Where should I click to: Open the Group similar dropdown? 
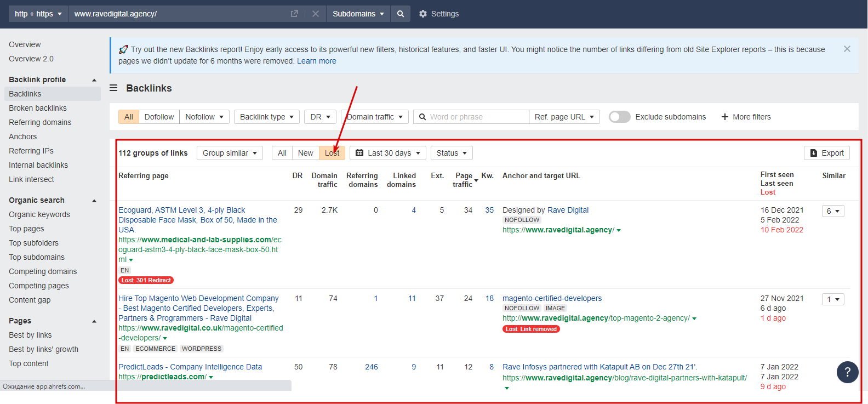pos(230,153)
